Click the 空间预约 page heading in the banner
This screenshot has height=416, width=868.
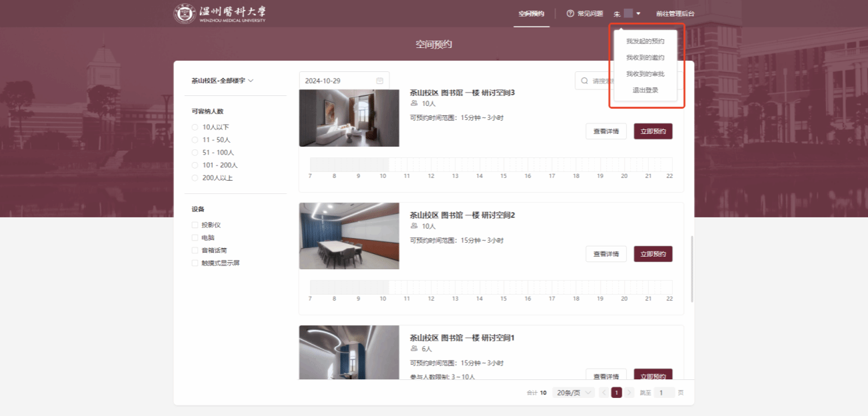[434, 45]
